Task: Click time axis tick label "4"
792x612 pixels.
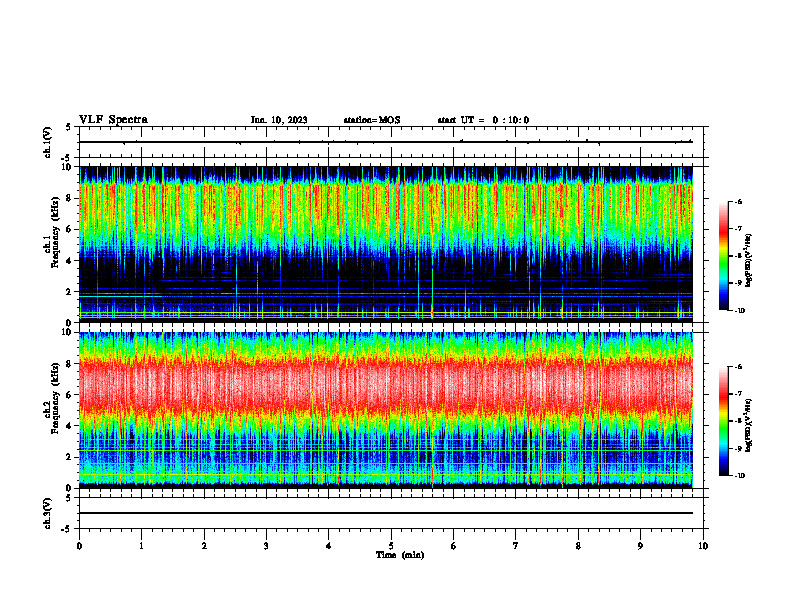Action: point(329,546)
